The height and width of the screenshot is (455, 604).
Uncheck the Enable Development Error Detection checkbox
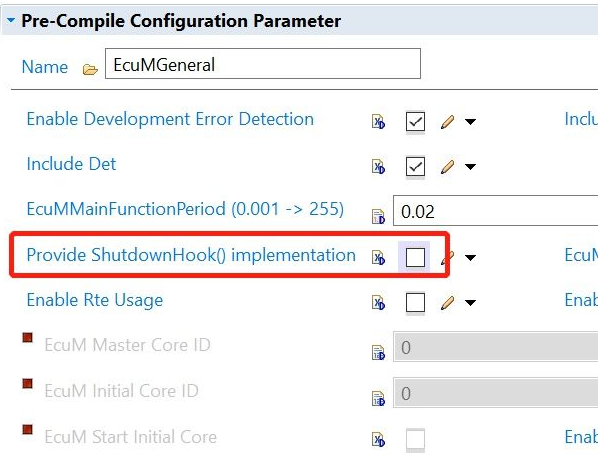tap(415, 122)
